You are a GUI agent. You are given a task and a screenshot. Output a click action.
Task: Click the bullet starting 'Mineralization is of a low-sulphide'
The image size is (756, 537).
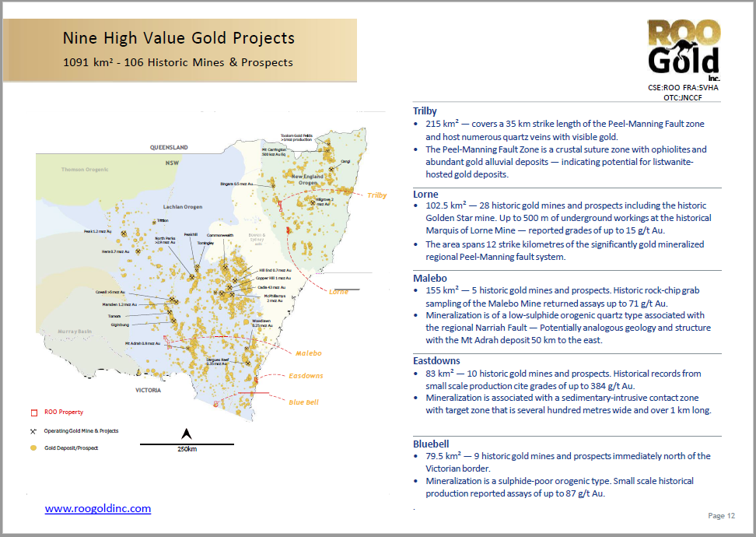tap(568, 328)
